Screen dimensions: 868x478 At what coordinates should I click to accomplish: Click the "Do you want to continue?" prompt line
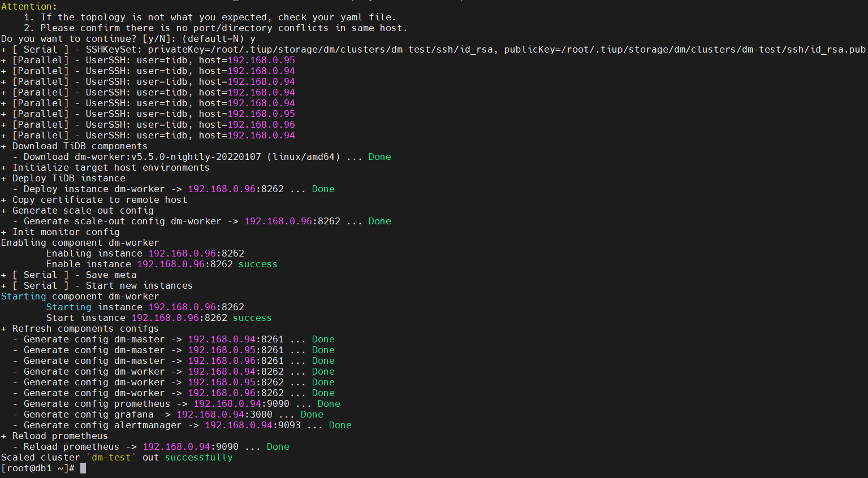coord(128,39)
